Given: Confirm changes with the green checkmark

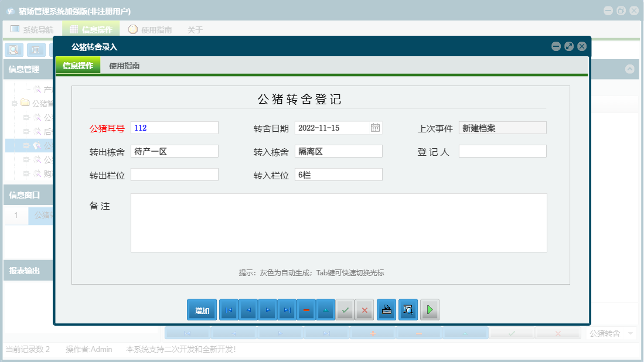Looking at the screenshot, I should pos(345,309).
